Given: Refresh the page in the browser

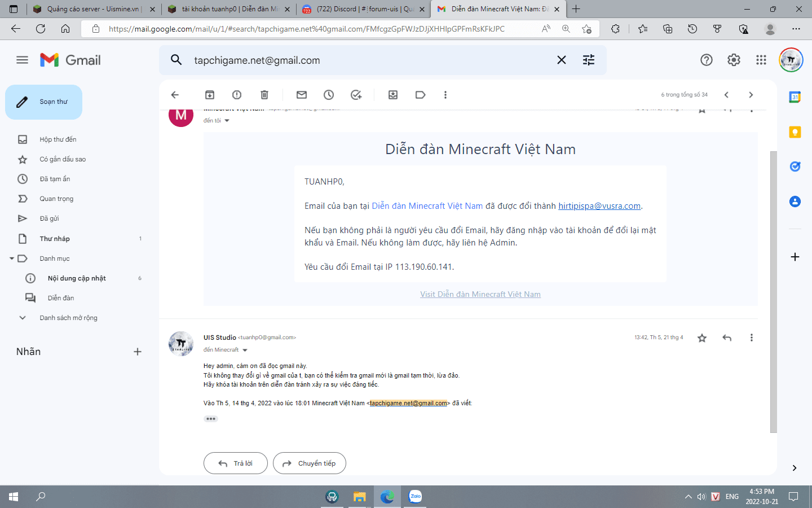Looking at the screenshot, I should tap(41, 29).
